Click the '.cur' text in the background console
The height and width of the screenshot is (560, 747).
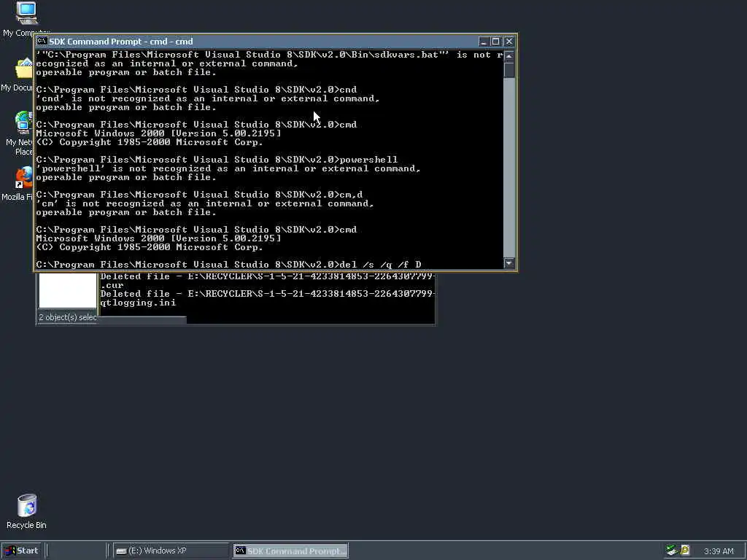point(112,285)
